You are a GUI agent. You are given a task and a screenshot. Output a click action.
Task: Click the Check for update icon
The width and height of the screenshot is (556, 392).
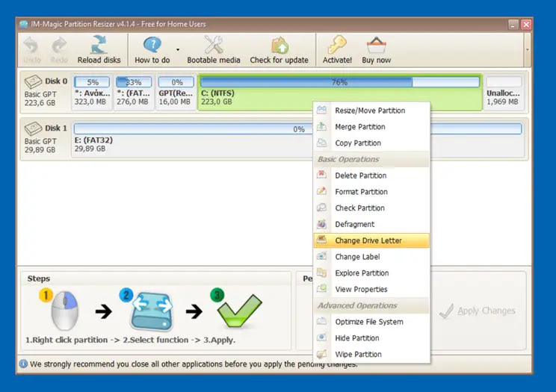(x=279, y=45)
